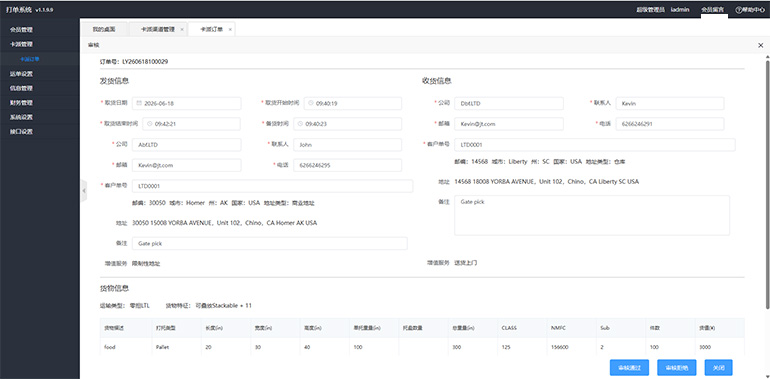Click the order number LY260618100029
The height and width of the screenshot is (380, 770).
(x=145, y=62)
